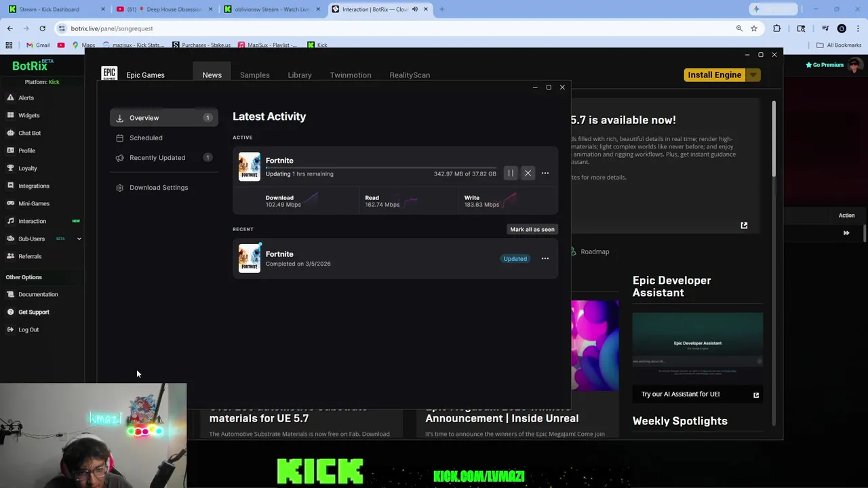Expand Install Engine dropdown arrow

[753, 75]
